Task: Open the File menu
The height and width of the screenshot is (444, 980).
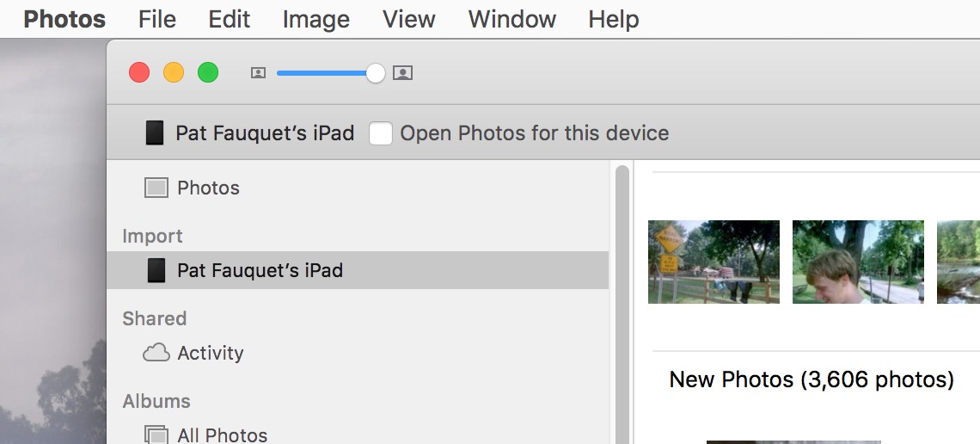Action: pos(157,19)
